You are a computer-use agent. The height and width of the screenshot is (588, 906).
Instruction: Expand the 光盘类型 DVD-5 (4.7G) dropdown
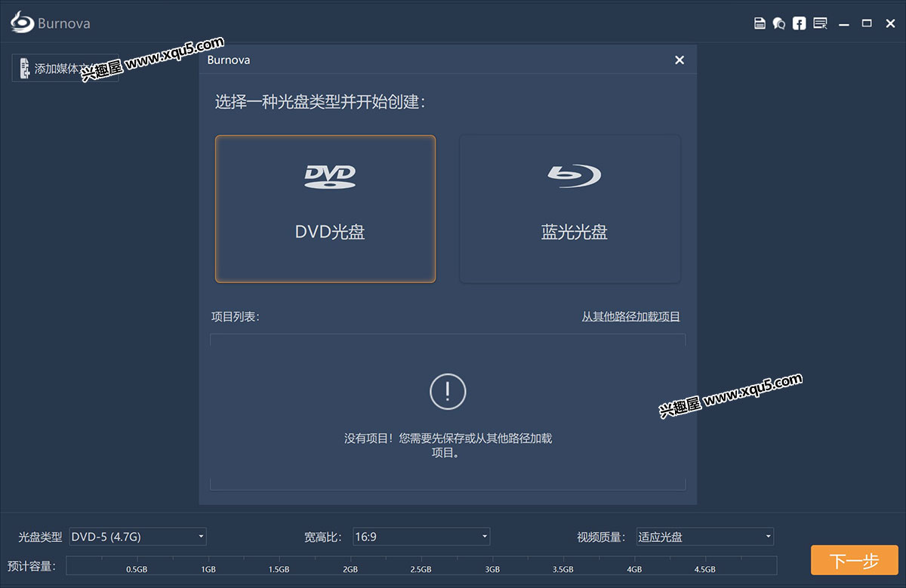137,537
